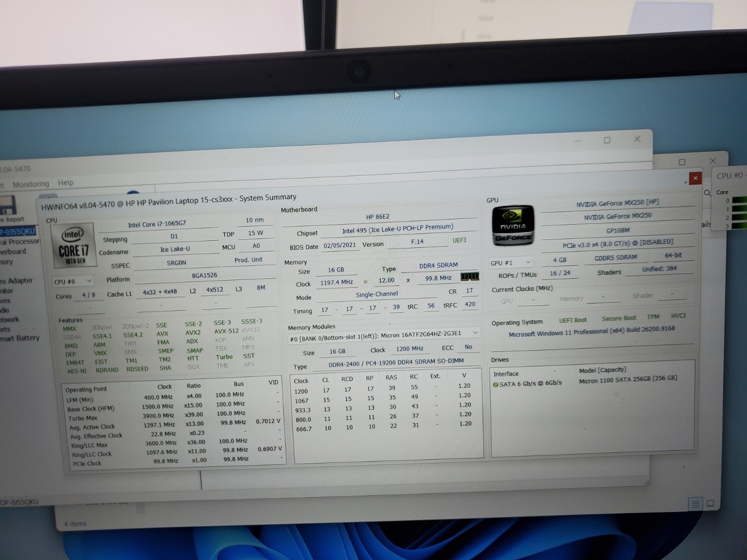This screenshot has height=560, width=747.
Task: Click the Intel 495 chipset value
Action: 397,229
